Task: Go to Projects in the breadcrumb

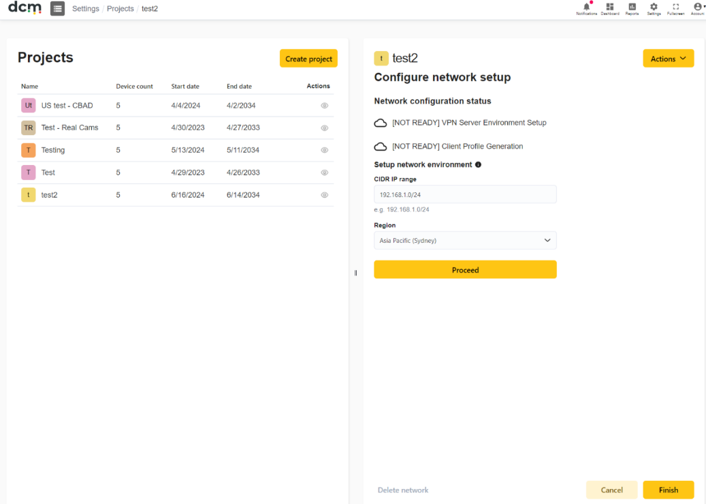Action: point(120,9)
